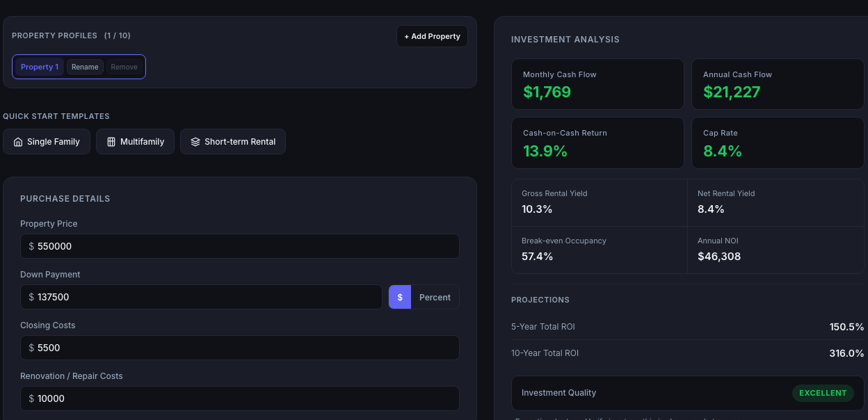Click the Rename button for the property
This screenshot has height=420, width=868.
tap(84, 67)
